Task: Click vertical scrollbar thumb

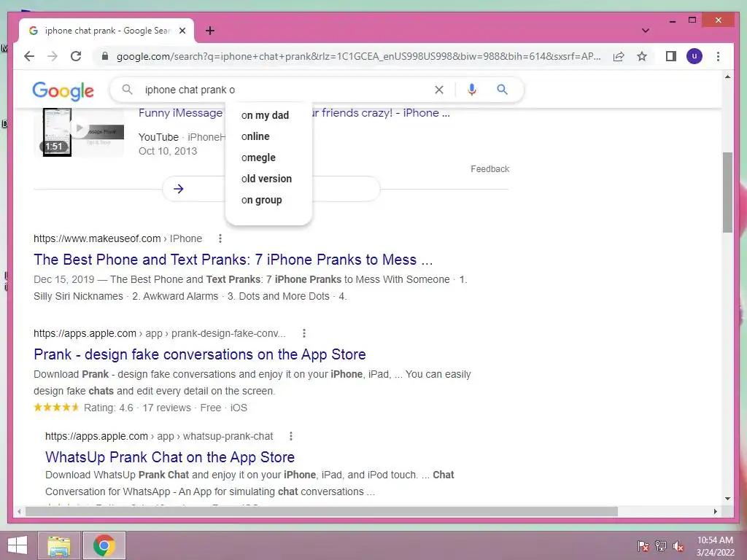Action: 727,192
